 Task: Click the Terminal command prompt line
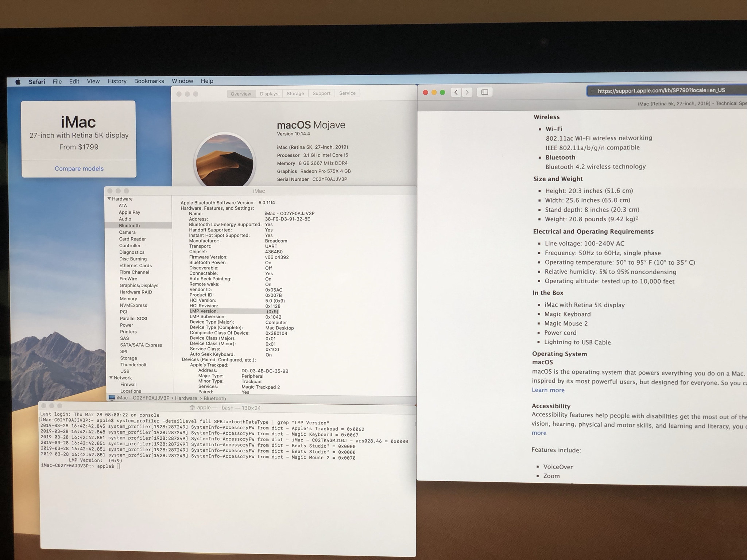81,466
